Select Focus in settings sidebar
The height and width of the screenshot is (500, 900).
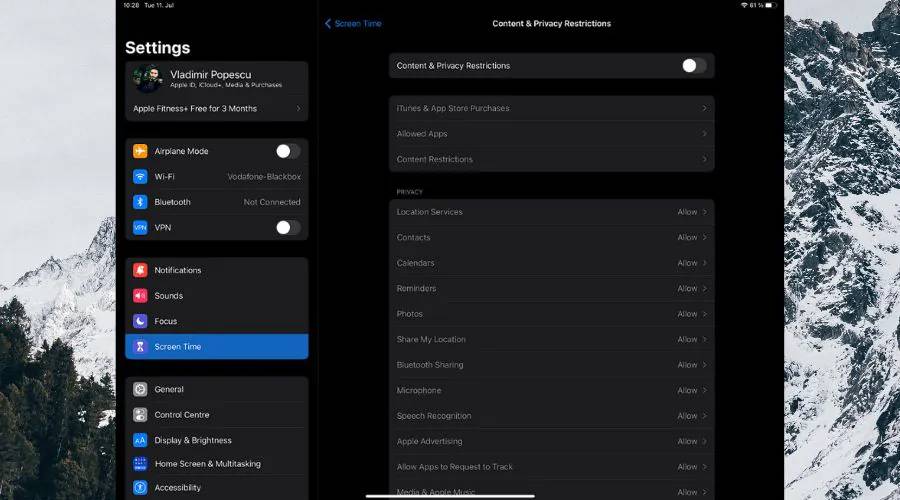(x=216, y=321)
